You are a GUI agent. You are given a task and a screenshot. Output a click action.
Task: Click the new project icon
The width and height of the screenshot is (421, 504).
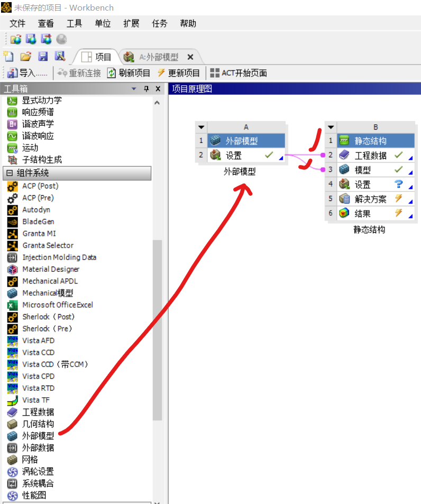point(8,57)
